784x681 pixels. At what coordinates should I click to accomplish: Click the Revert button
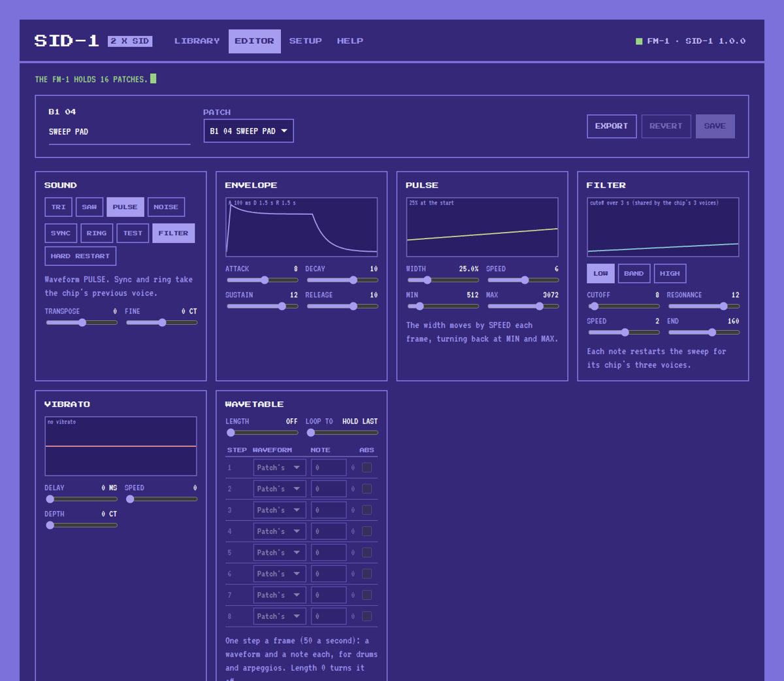[666, 126]
